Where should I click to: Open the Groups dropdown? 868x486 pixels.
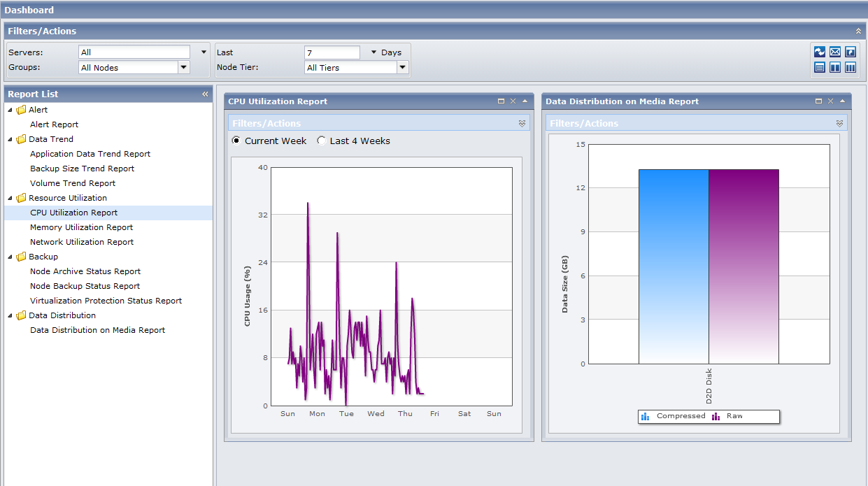(184, 68)
